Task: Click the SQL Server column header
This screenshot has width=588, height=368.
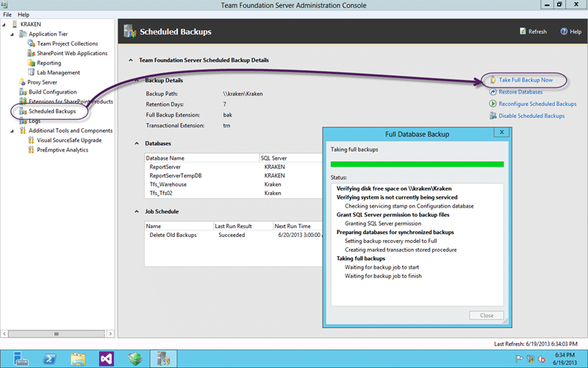Action: coord(291,158)
